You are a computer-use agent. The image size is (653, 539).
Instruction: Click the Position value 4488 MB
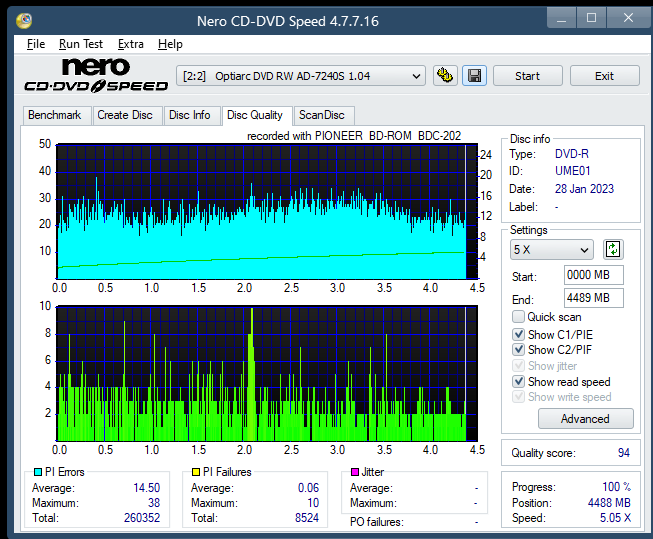pyautogui.click(x=609, y=503)
